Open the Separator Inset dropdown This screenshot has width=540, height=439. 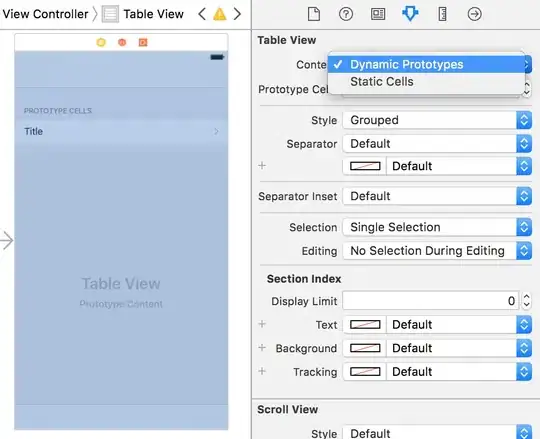click(437, 196)
